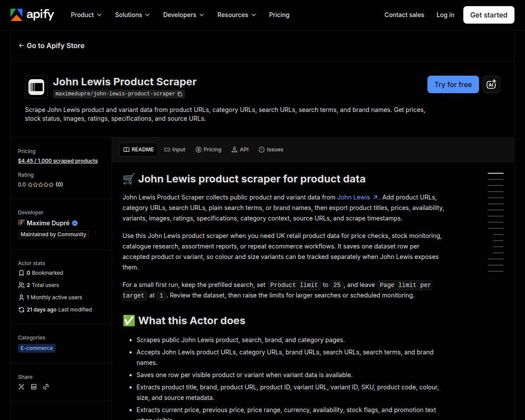Open the Issues tab

coord(271,150)
